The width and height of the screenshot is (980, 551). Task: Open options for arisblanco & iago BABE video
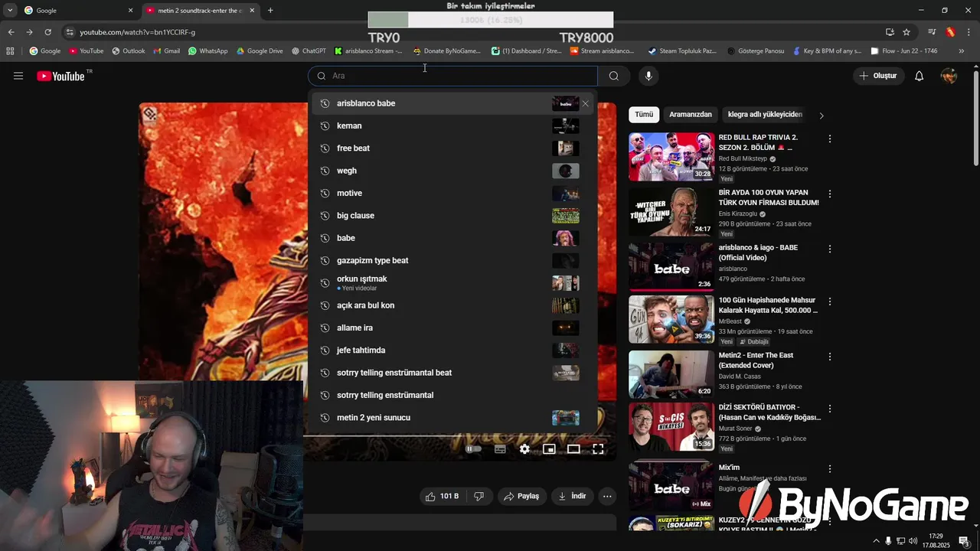click(x=829, y=249)
